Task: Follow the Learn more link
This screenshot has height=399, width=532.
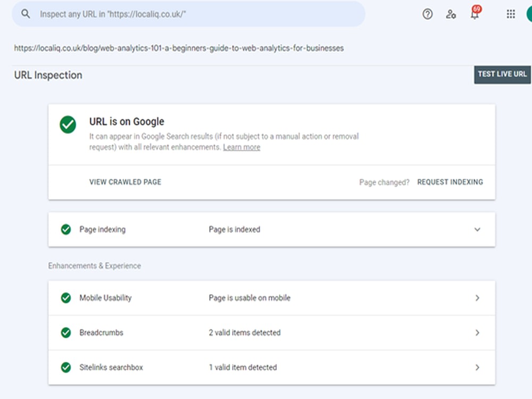Action: 242,147
